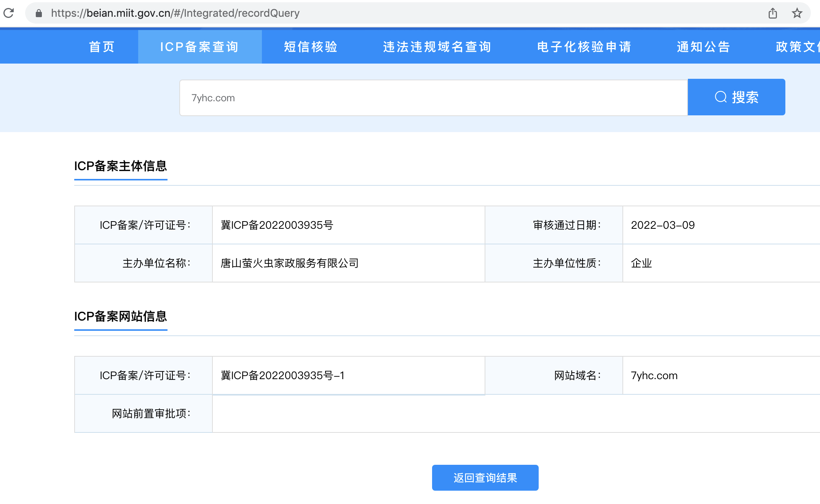Click the 2022-03-09 approval date cell
820x504 pixels.
(x=662, y=225)
